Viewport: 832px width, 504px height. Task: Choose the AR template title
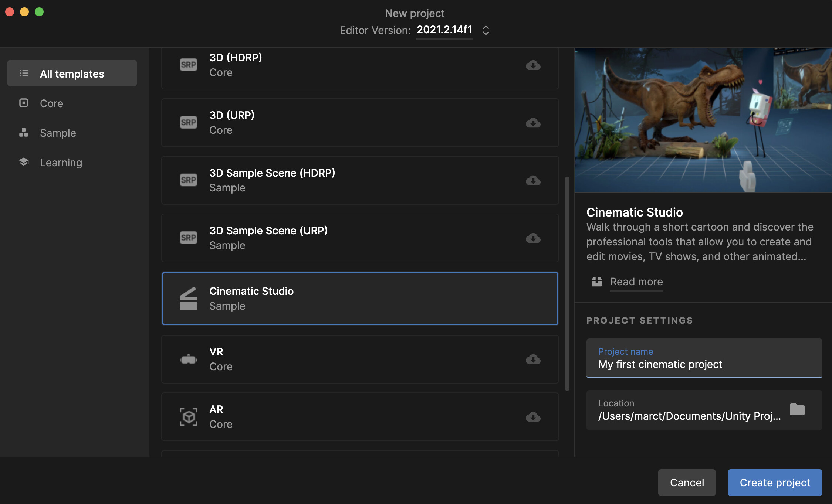pyautogui.click(x=216, y=409)
